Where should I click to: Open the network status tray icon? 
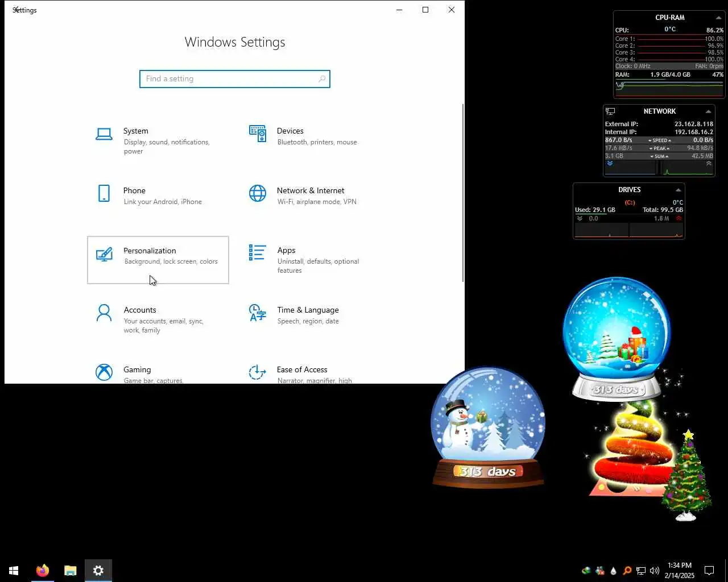[x=641, y=571]
